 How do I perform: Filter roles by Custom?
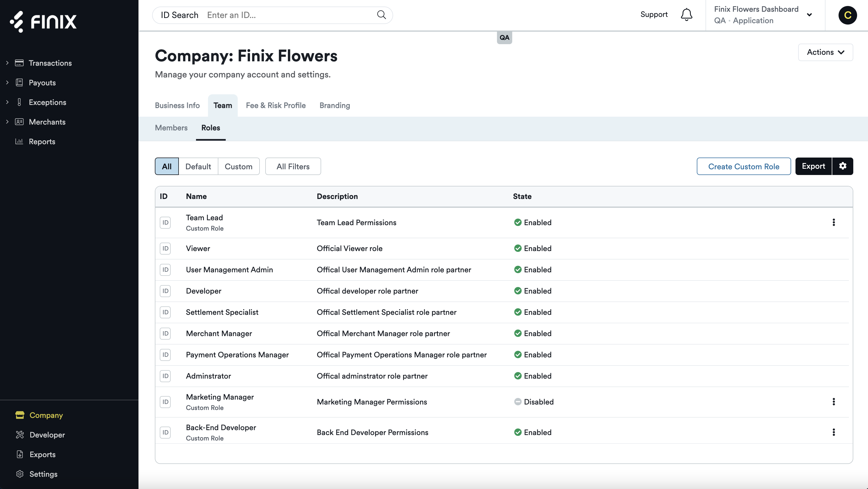pos(239,166)
